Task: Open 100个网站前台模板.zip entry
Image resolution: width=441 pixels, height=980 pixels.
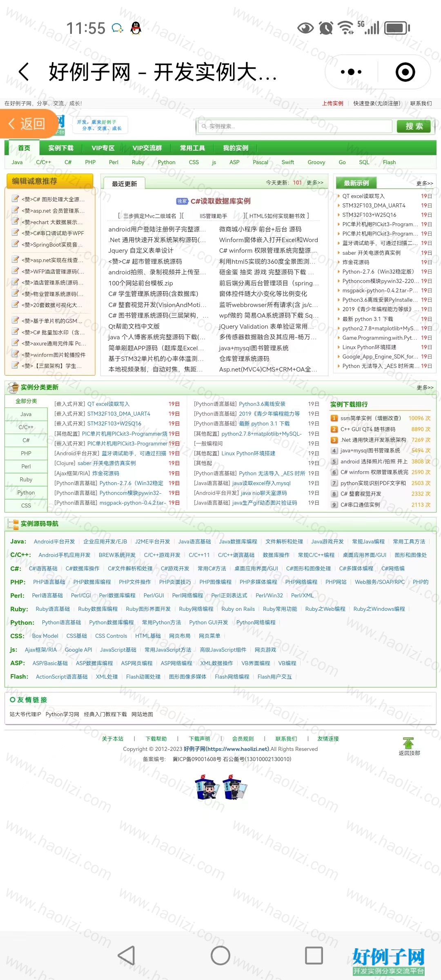Action: pyautogui.click(x=140, y=283)
